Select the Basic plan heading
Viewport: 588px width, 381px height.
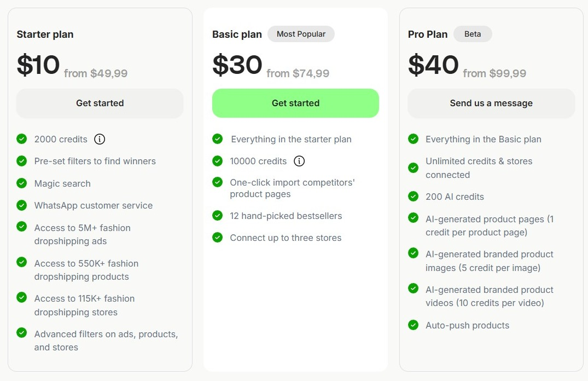[x=237, y=34]
